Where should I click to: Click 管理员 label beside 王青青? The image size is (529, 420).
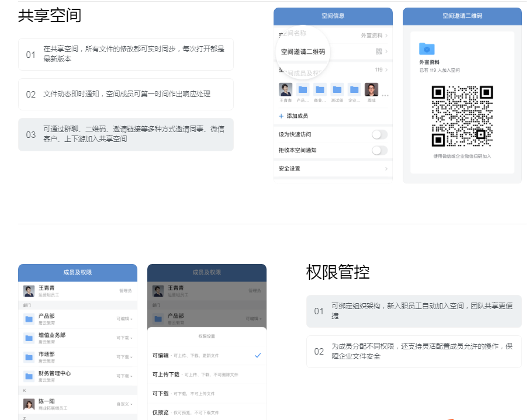[x=126, y=290]
